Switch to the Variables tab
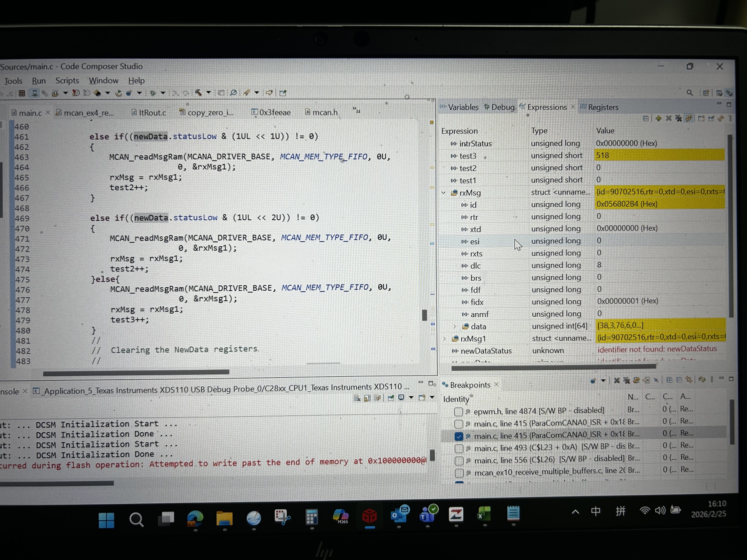The image size is (747, 560). [x=459, y=107]
